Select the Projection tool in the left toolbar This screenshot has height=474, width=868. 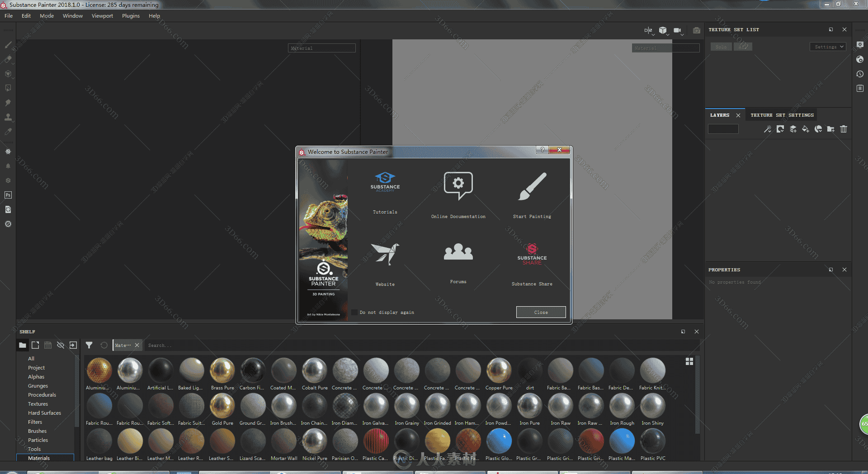8,74
